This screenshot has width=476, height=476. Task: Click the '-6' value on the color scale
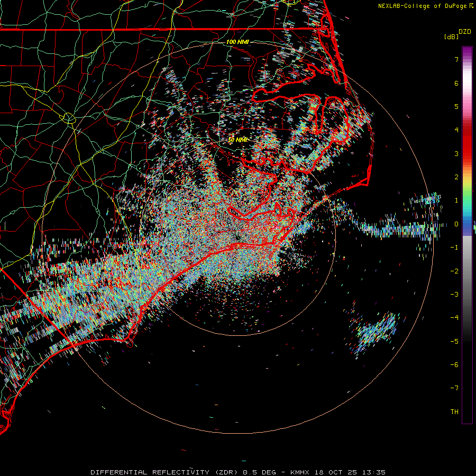point(454,365)
